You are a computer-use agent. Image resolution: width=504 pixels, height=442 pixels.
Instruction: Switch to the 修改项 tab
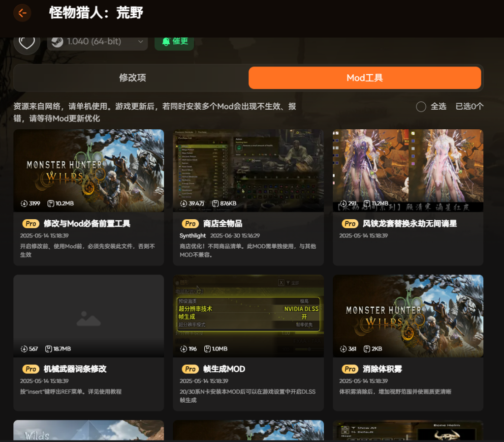(132, 78)
